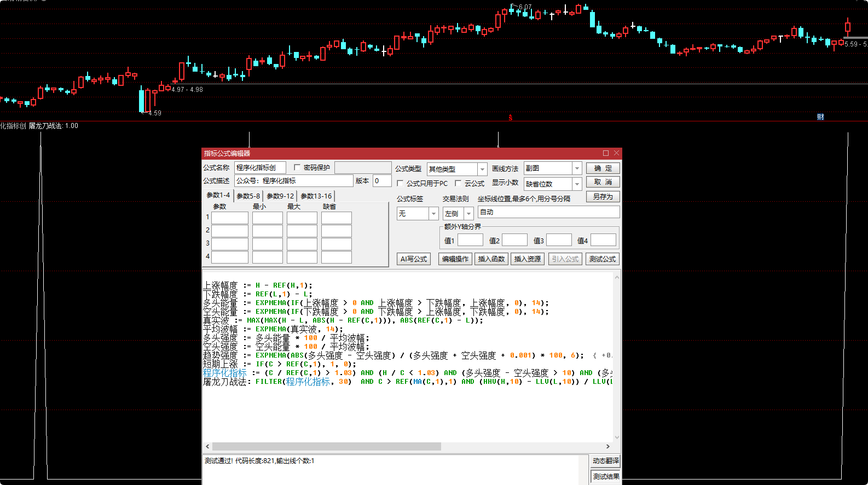Click the code area scroll up arrow
This screenshot has width=868, height=485.
[x=617, y=278]
